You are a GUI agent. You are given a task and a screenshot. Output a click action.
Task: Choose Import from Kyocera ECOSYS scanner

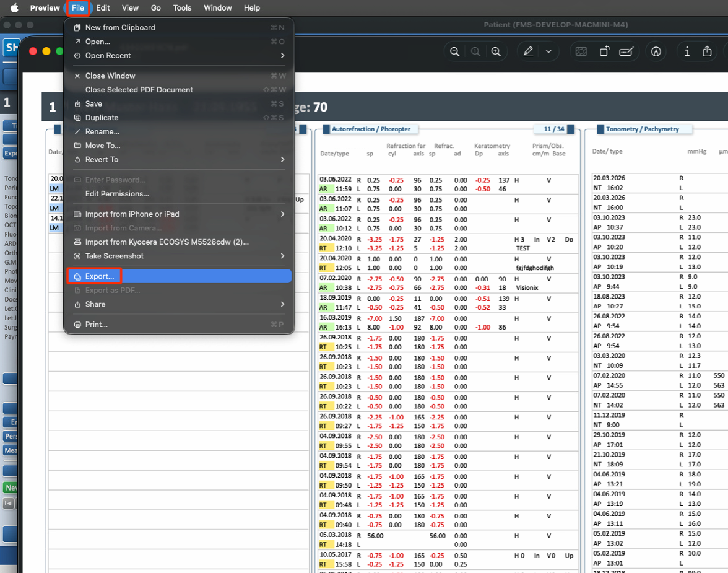pos(180,242)
